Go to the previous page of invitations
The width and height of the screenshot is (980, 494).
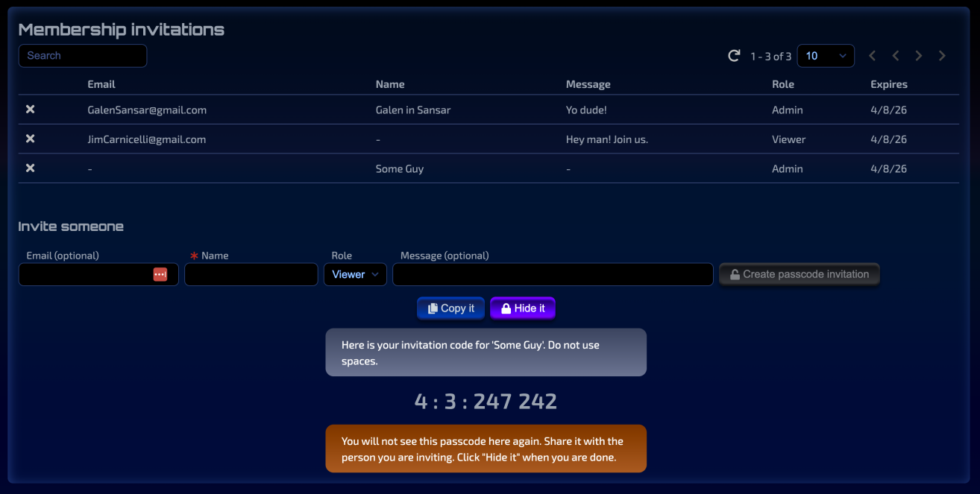[895, 55]
